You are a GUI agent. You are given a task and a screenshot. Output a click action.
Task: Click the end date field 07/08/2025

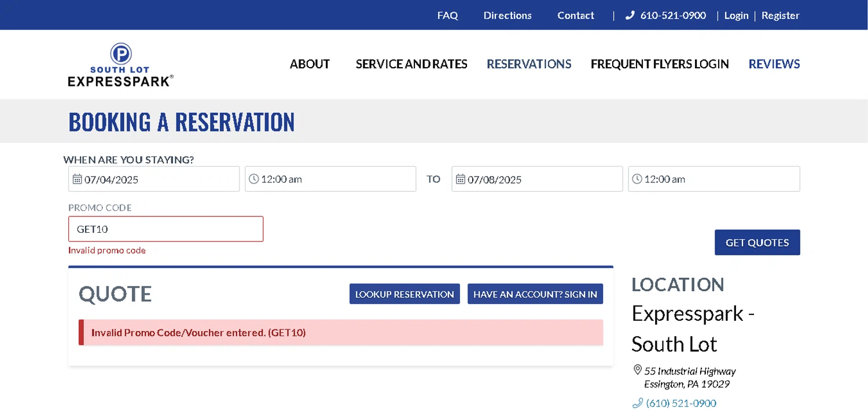(x=537, y=179)
